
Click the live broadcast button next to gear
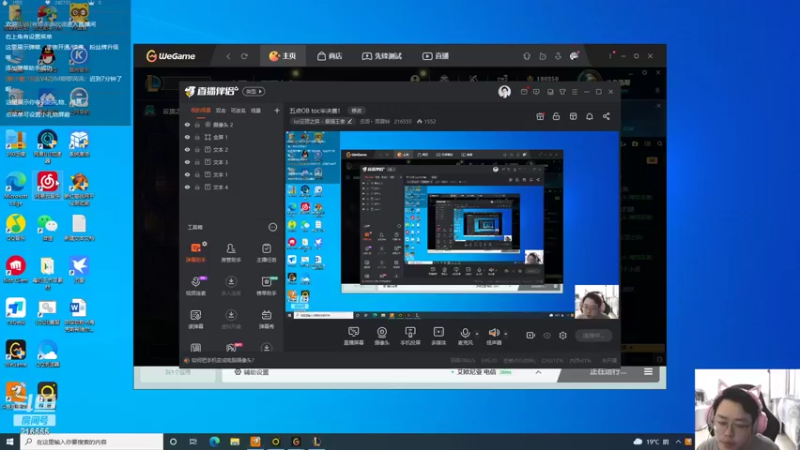[593, 335]
